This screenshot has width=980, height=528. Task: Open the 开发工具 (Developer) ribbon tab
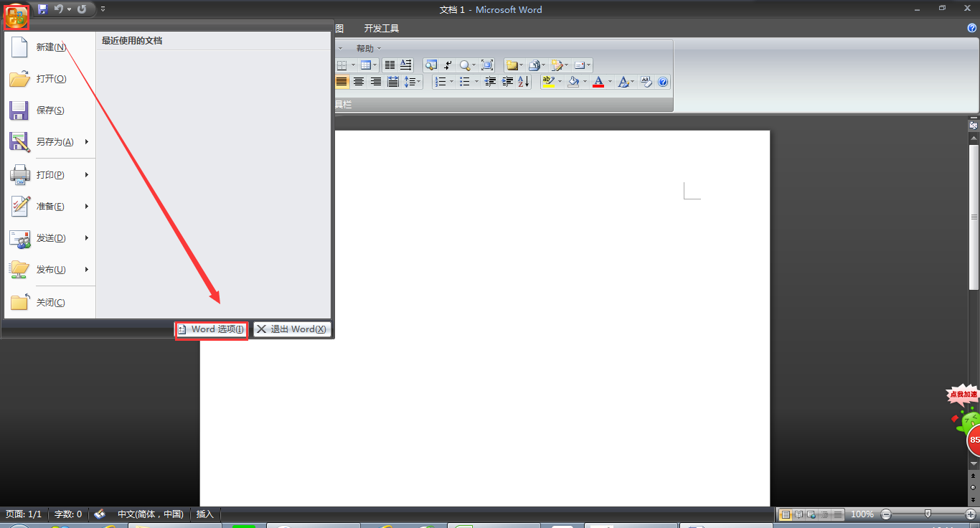(381, 29)
